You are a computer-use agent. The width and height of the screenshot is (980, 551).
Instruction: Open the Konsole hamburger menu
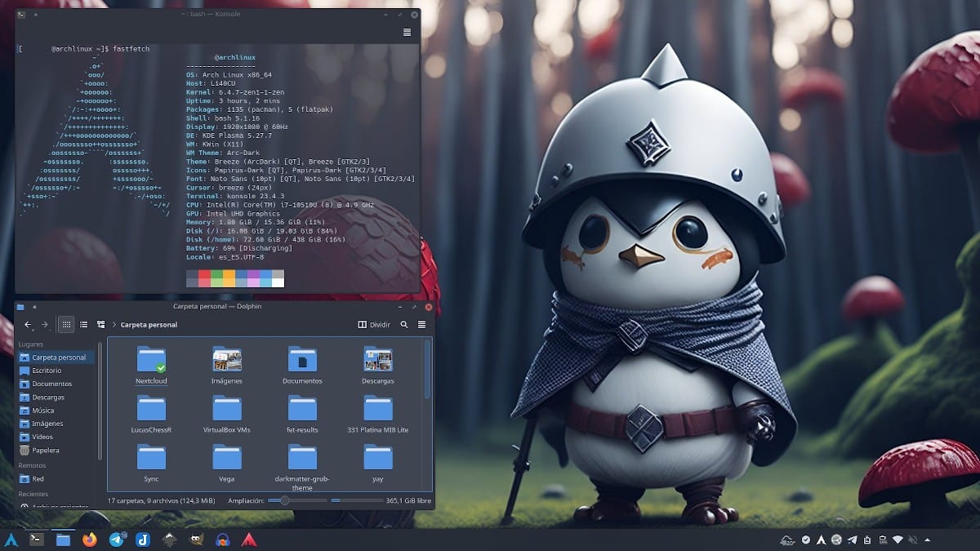point(407,32)
